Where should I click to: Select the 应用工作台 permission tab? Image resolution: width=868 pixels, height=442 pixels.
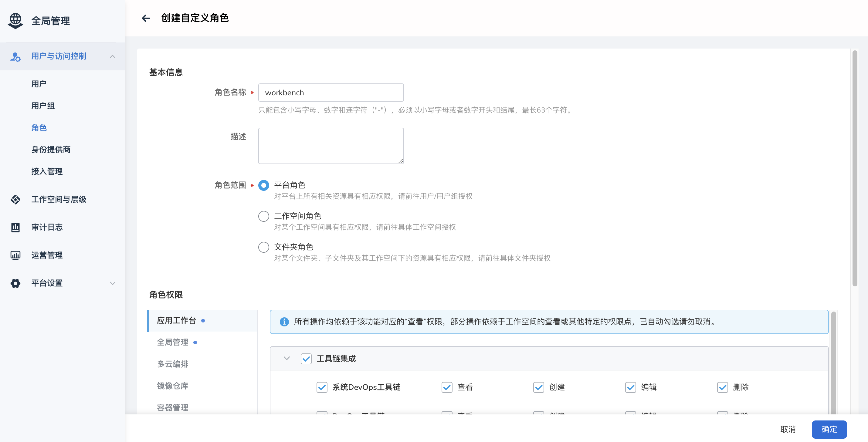coord(202,321)
